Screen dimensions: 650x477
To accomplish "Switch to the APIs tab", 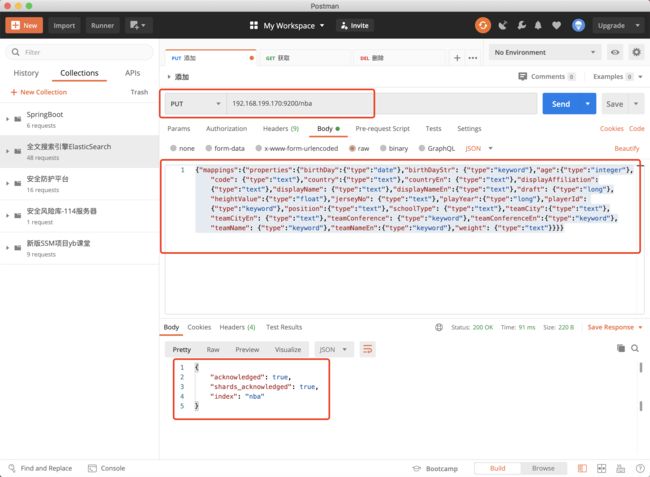I will coord(132,73).
